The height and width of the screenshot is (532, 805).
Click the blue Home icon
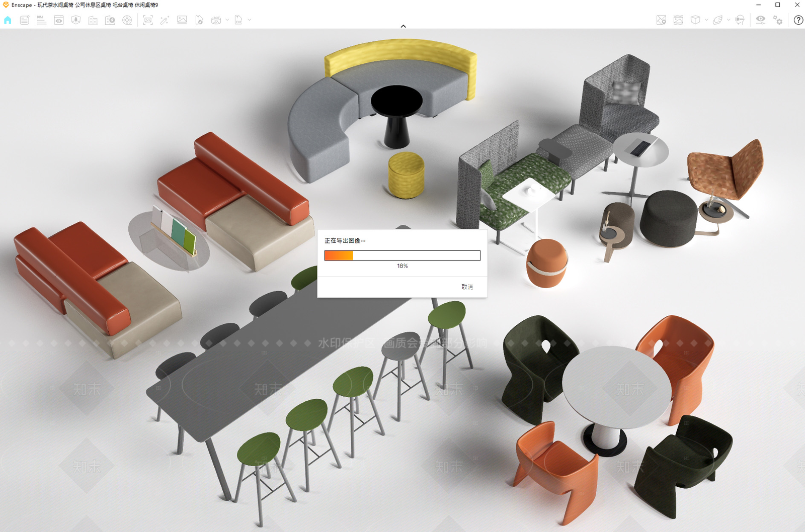click(8, 20)
